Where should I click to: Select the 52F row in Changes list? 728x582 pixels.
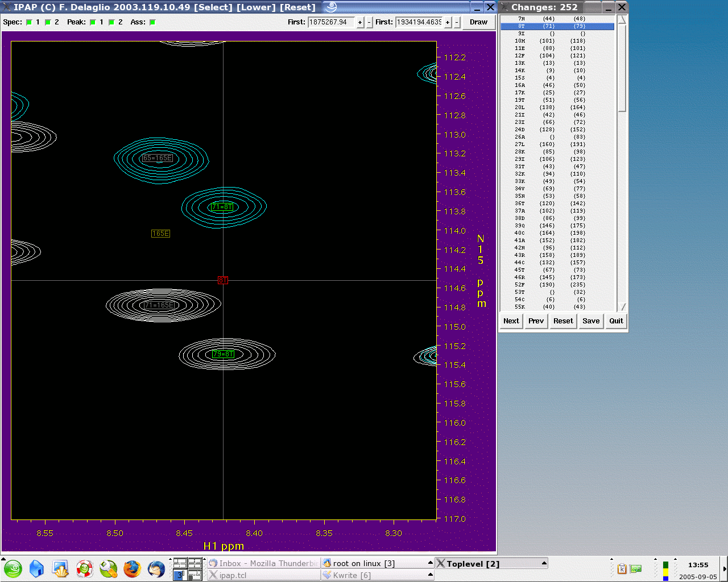point(557,285)
